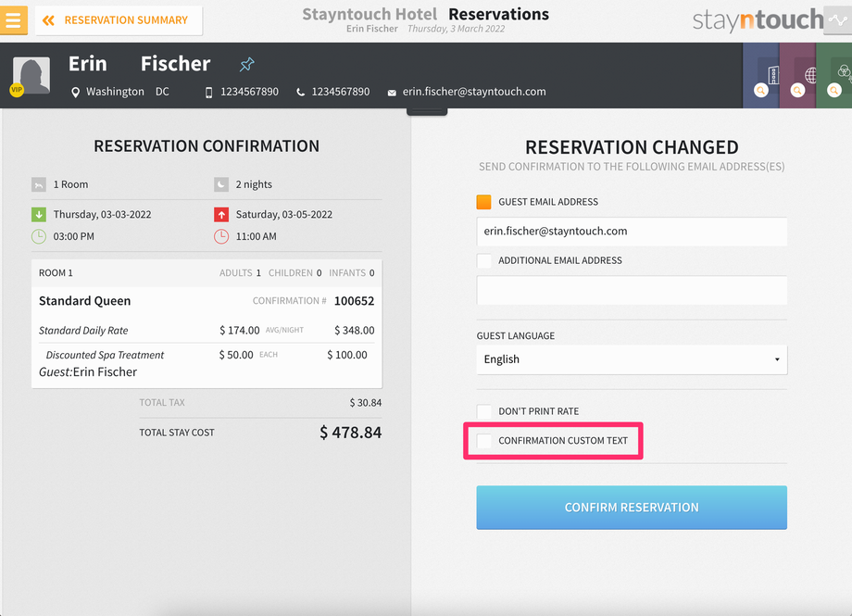Image resolution: width=852 pixels, height=616 pixels.
Task: Click the stayntouch logo
Action: (x=758, y=20)
